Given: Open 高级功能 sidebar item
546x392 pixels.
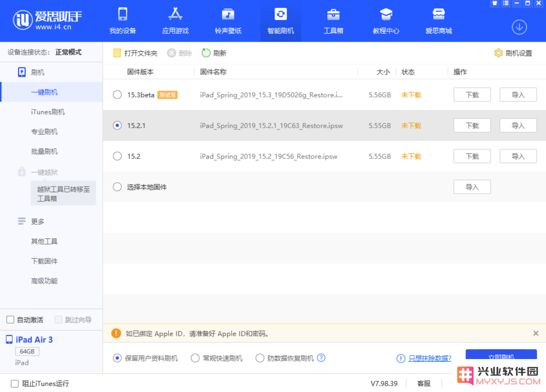Looking at the screenshot, I should pos(44,281).
